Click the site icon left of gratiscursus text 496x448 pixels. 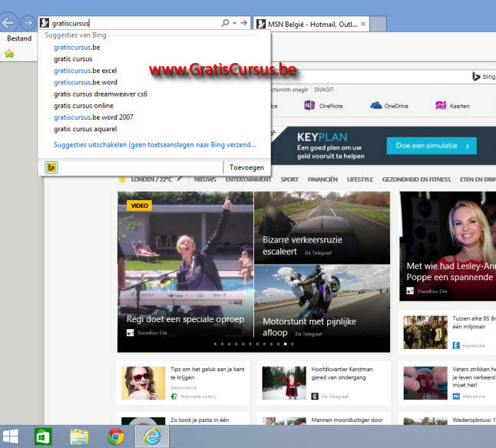45,23
